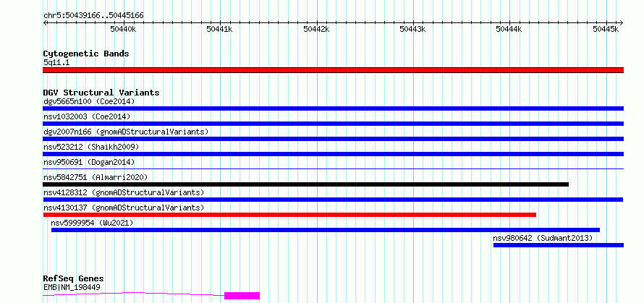Select the nsv5999954 (Wu2021) label text
The height and width of the screenshot is (303, 644).
(93, 223)
